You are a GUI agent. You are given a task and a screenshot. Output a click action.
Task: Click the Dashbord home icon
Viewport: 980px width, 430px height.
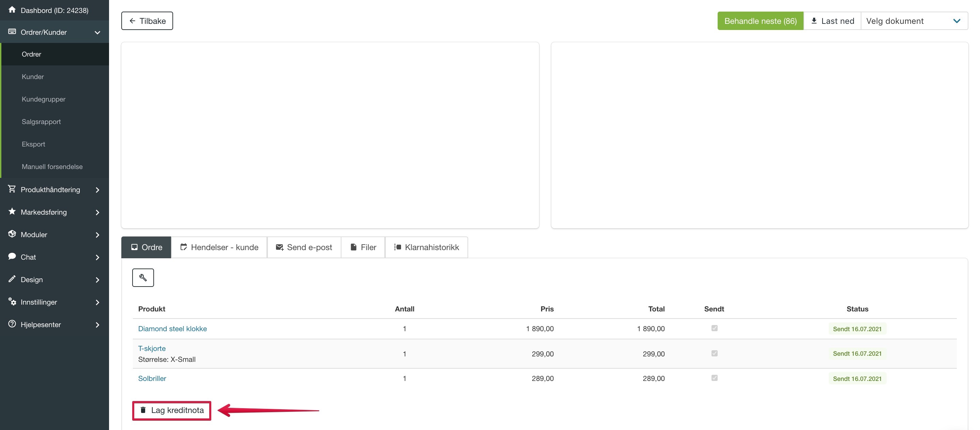coord(12,10)
